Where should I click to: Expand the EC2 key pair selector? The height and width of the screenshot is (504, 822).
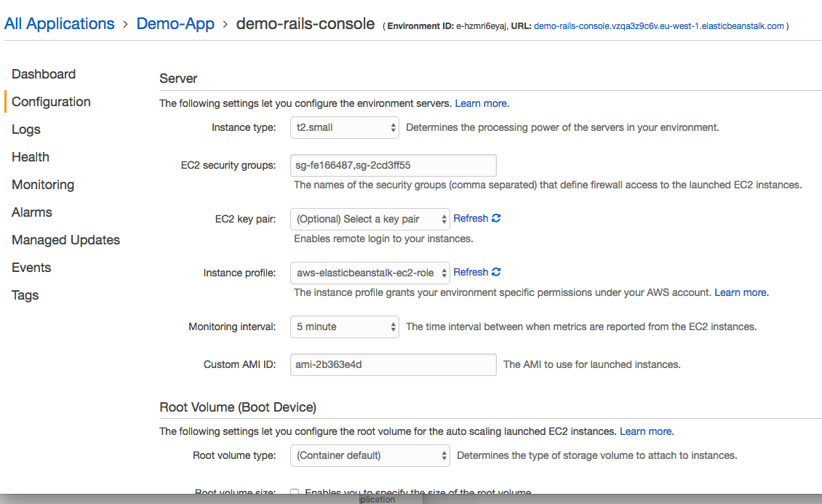pos(370,219)
